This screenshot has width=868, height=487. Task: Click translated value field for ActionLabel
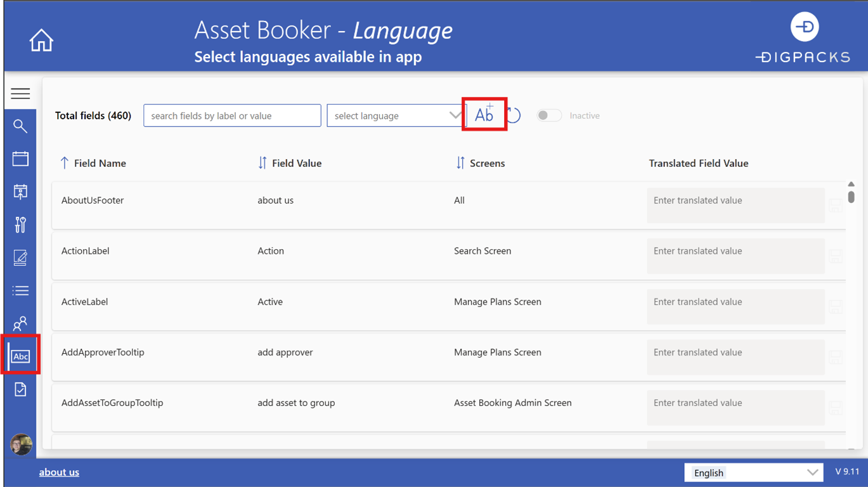[735, 256]
